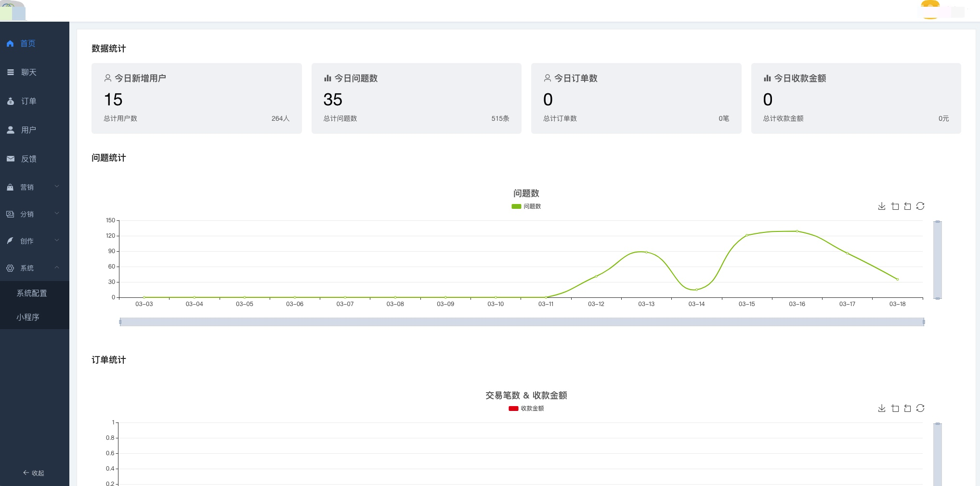Restore the 问题数 chart with refresh icon
Image resolution: width=980 pixels, height=486 pixels.
[x=920, y=206]
